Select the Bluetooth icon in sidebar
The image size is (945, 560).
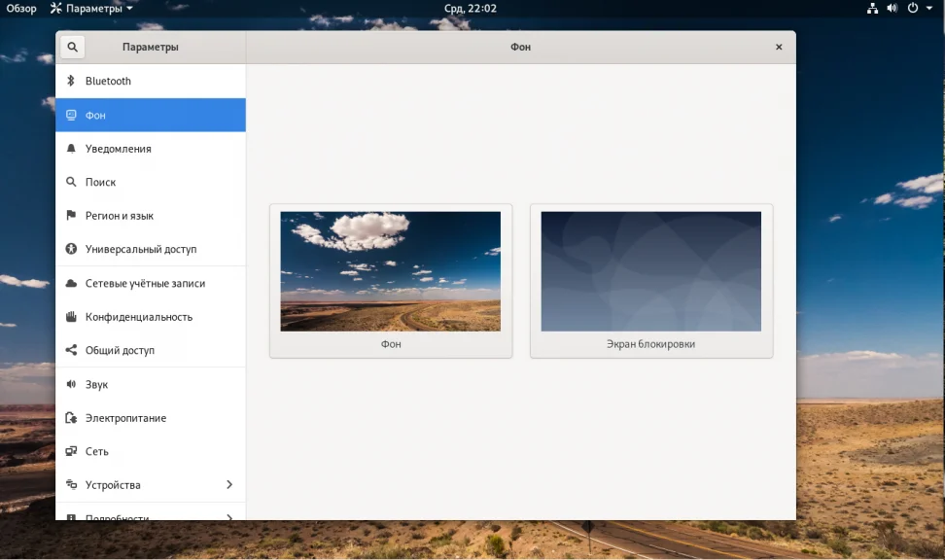click(x=71, y=81)
